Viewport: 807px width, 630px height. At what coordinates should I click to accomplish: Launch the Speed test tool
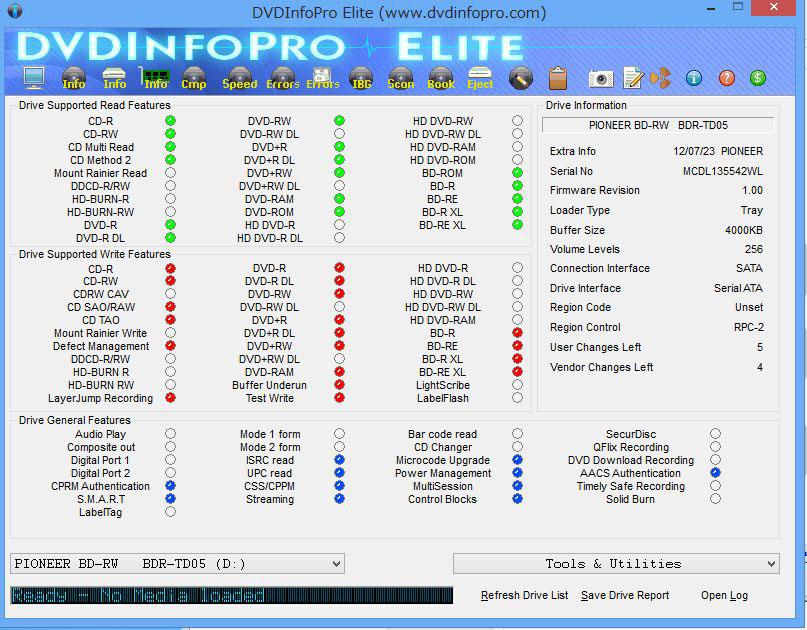point(240,78)
